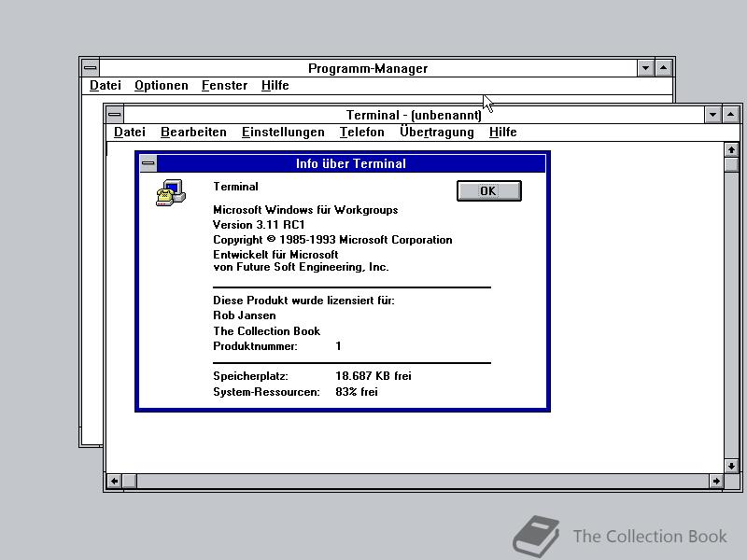
Task: Minimize the Programm-Manager window
Action: [645, 68]
